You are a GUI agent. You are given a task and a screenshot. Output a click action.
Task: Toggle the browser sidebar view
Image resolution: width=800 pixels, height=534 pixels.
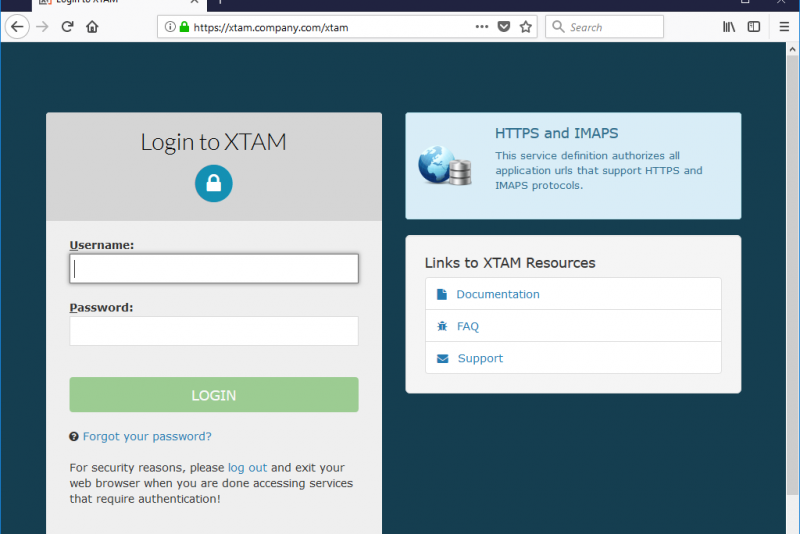click(754, 27)
